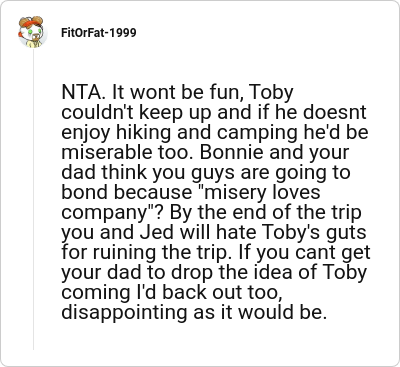Click the word "bond" in the comment text
The width and height of the screenshot is (400, 367).
click(85, 192)
